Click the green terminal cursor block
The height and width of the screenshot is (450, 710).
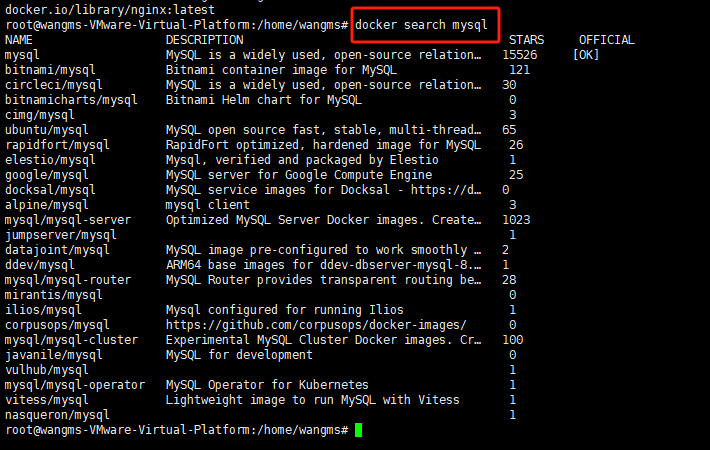coord(358,430)
